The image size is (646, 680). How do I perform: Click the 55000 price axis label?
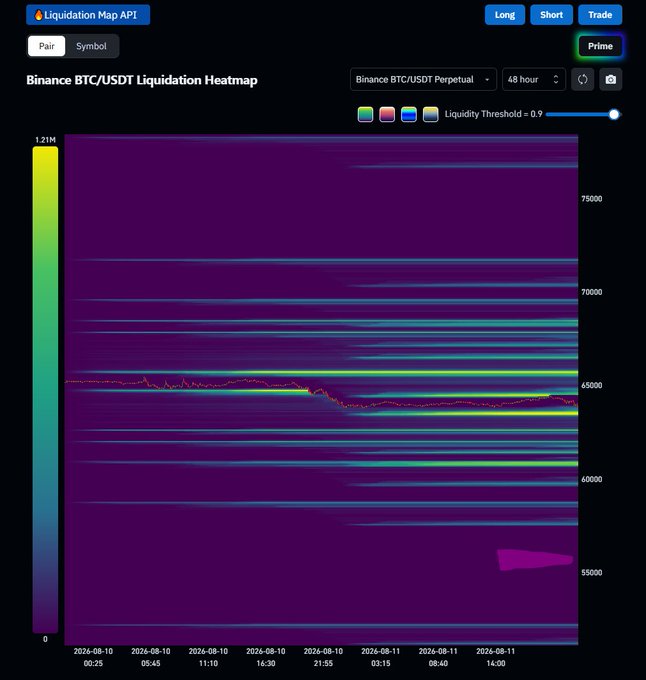point(592,572)
